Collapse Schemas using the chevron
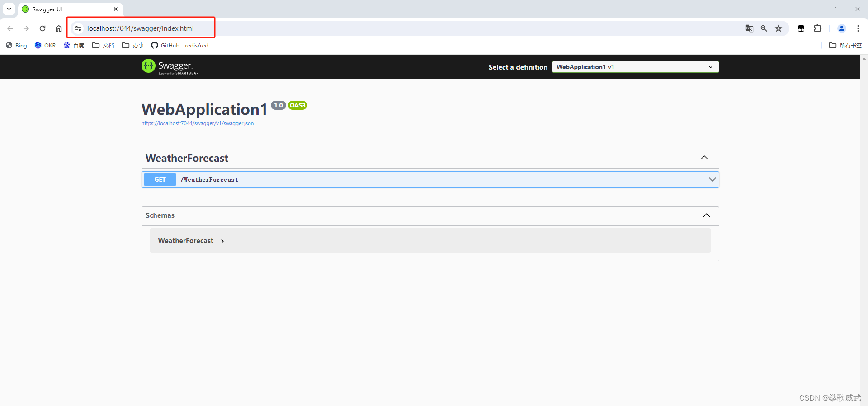 (x=706, y=215)
